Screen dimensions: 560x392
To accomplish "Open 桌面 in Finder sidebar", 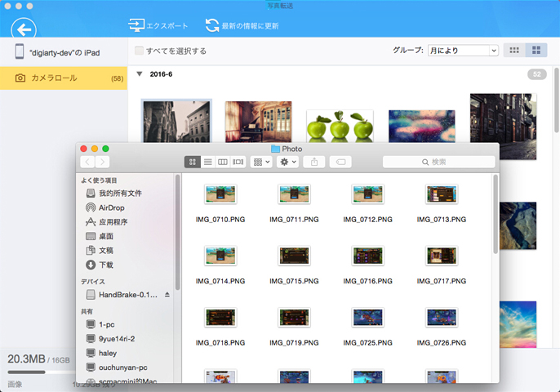I will 100,236.
